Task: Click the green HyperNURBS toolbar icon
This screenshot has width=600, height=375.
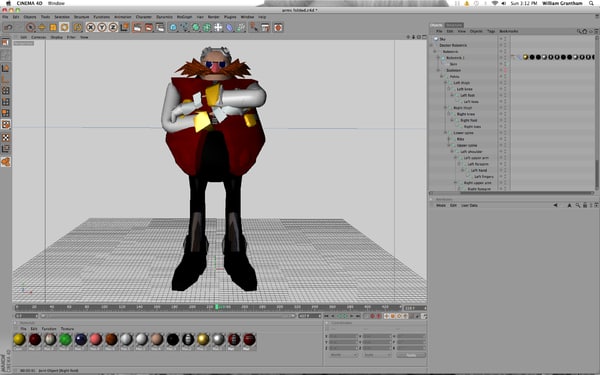Action: [x=196, y=27]
